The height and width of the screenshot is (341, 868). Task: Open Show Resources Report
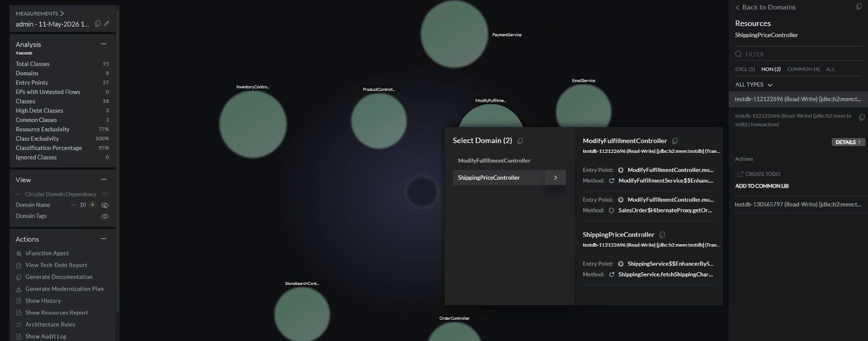56,313
